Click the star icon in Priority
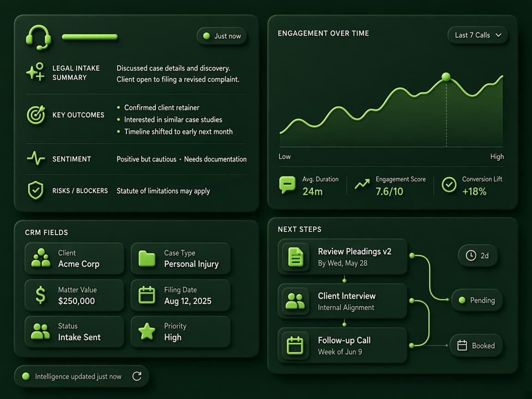Screen dimensions: 532x399 click(147, 331)
